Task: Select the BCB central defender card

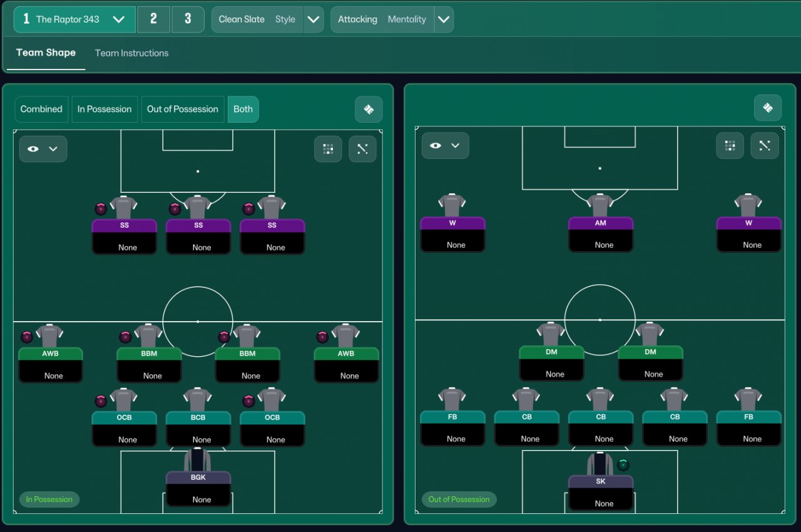Action: (198, 428)
